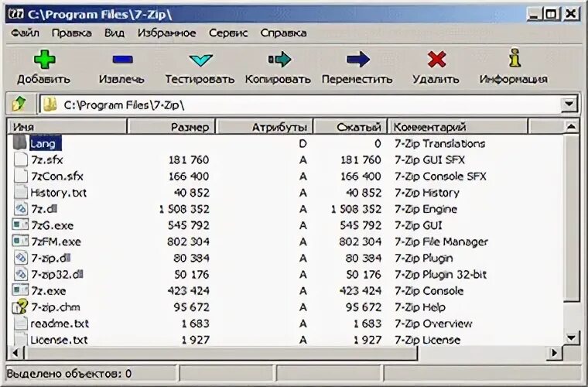Click the 7-Zip Overview comment
This screenshot has height=387, width=588.
(433, 324)
